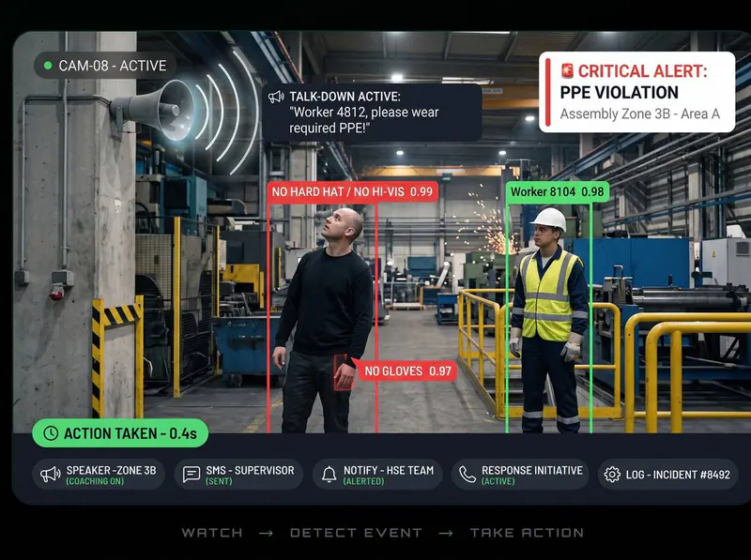Select the CAM-08 - ACTIVE camera label
Screen dimensions: 751x560
click(105, 66)
